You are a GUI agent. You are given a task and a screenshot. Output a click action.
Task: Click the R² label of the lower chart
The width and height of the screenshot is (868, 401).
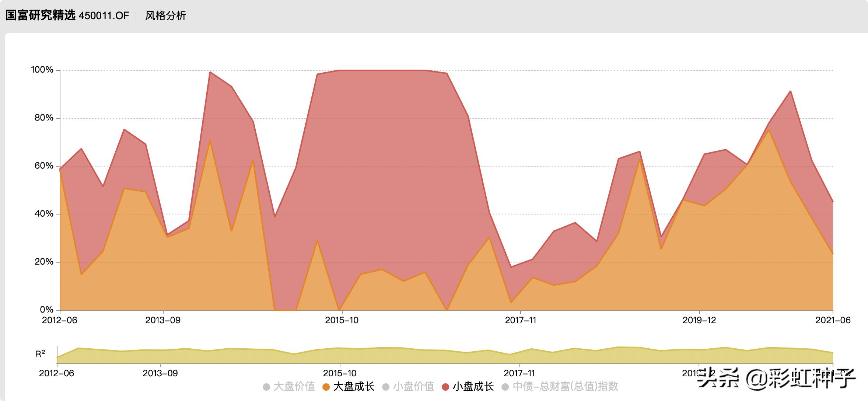tap(40, 355)
